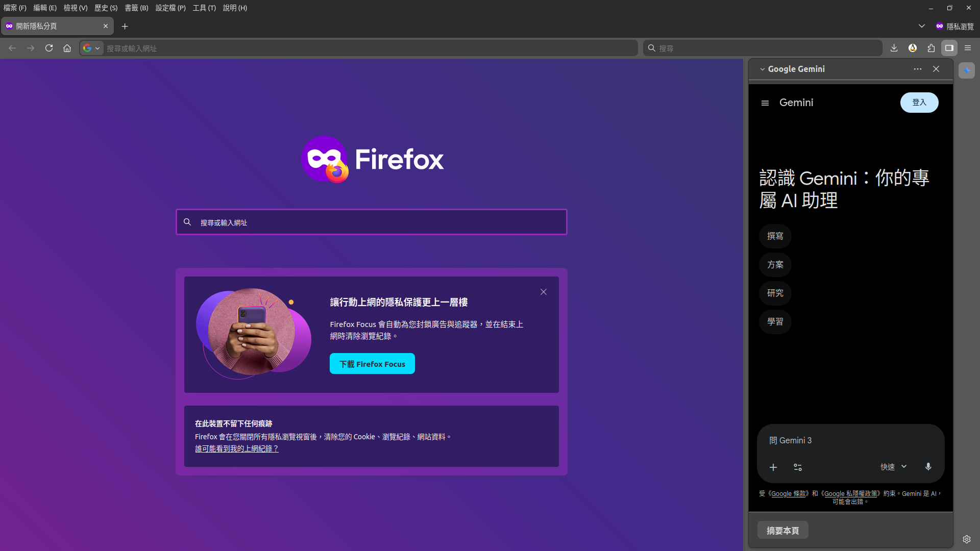Click the AI chatbot sparkle icon in sidebar strip
The image size is (980, 551).
(x=967, y=70)
